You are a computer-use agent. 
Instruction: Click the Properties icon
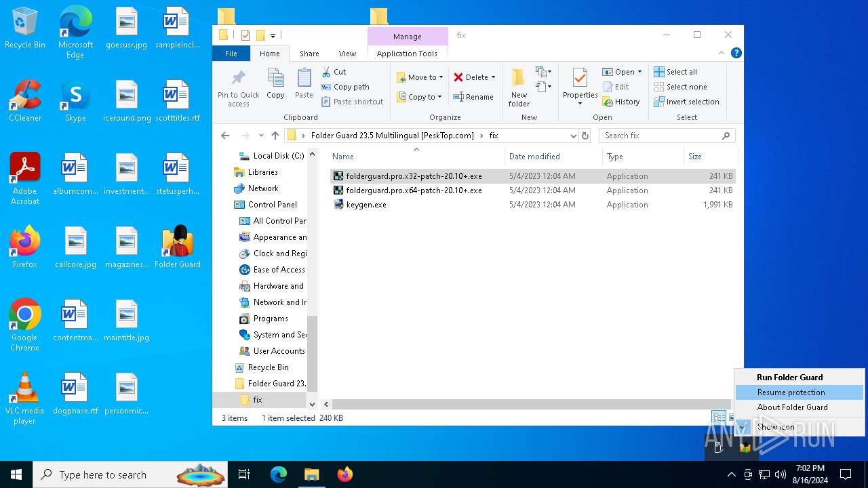[580, 79]
